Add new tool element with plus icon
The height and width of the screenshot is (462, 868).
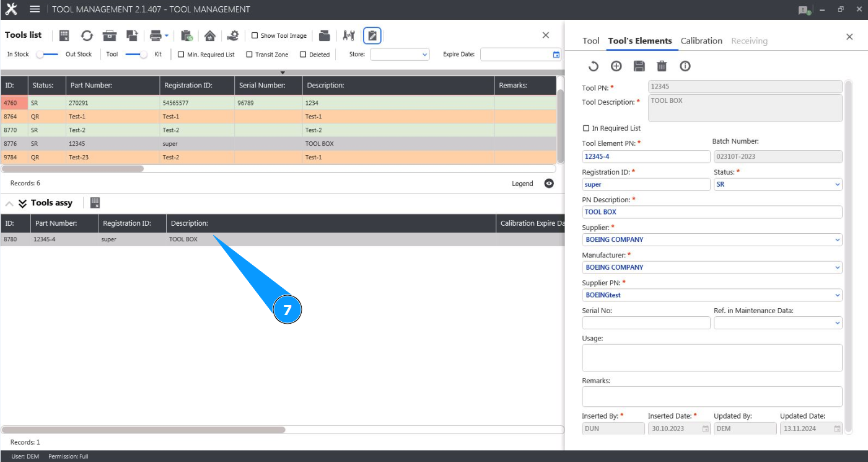(616, 66)
